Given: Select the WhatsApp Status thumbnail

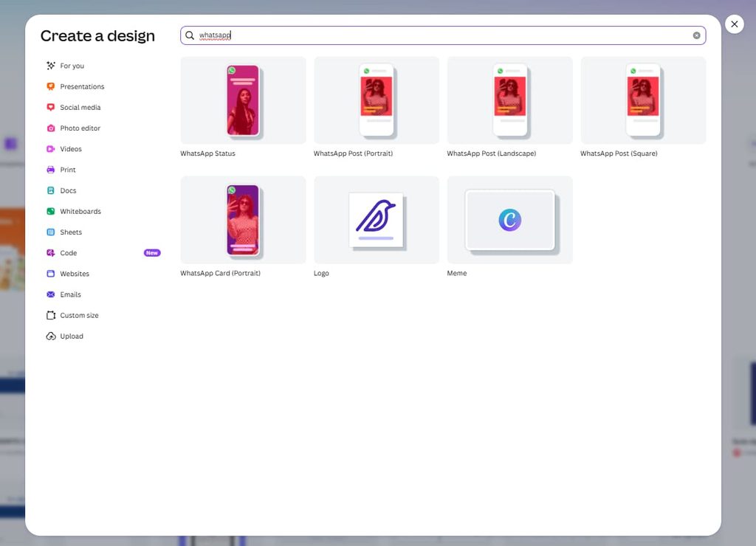Looking at the screenshot, I should point(243,100).
